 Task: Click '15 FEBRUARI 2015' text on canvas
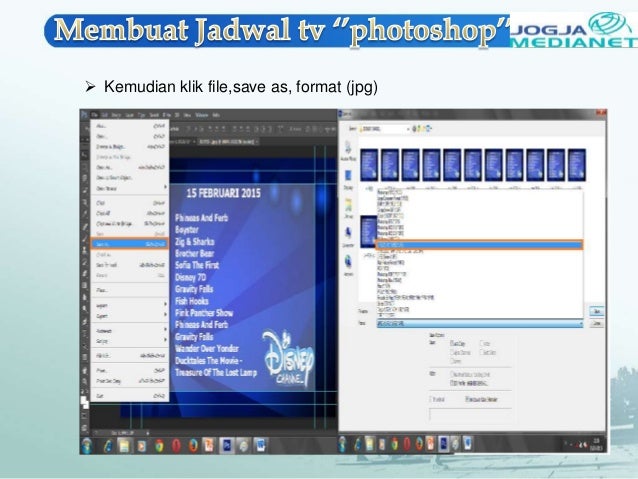pyautogui.click(x=223, y=193)
